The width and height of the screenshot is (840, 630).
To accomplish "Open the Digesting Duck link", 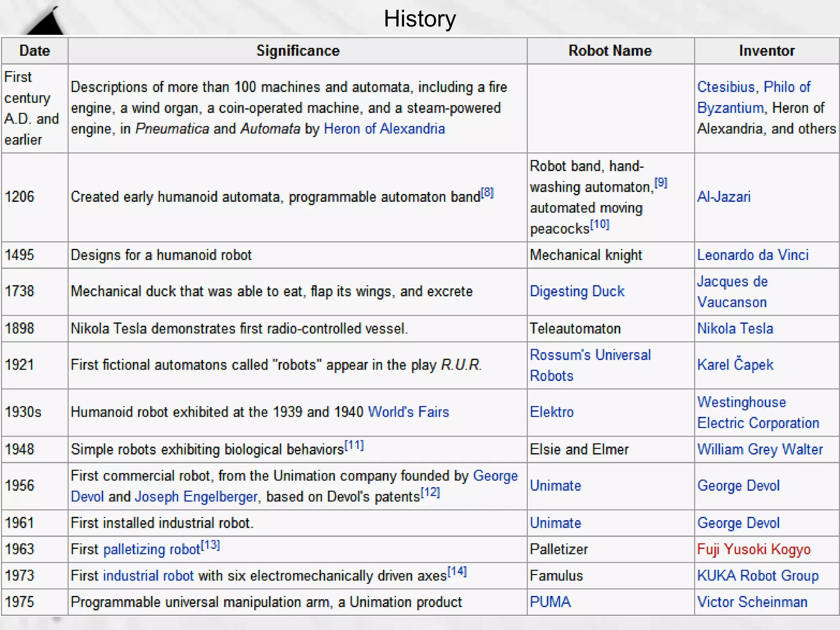I will (x=577, y=291).
